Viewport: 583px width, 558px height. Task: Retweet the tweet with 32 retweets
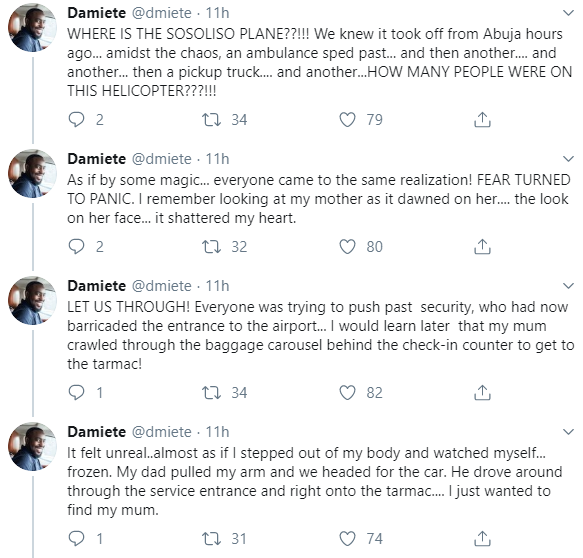tap(211, 247)
